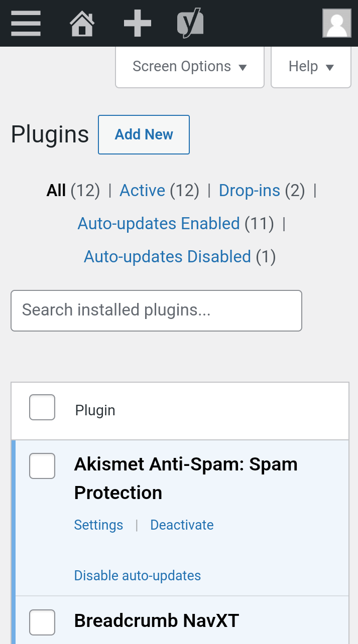
Task: Check the Akismet Anti-Spam plugin checkbox
Action: coord(42,466)
